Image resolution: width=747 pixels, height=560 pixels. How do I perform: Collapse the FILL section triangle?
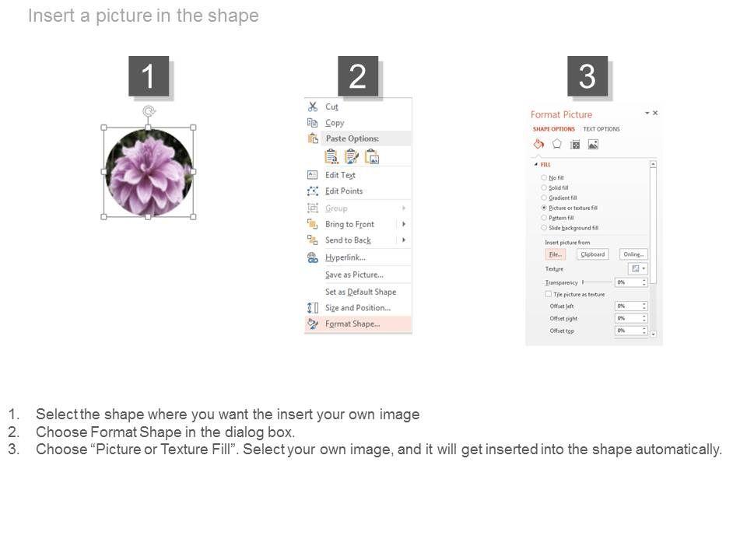536,165
